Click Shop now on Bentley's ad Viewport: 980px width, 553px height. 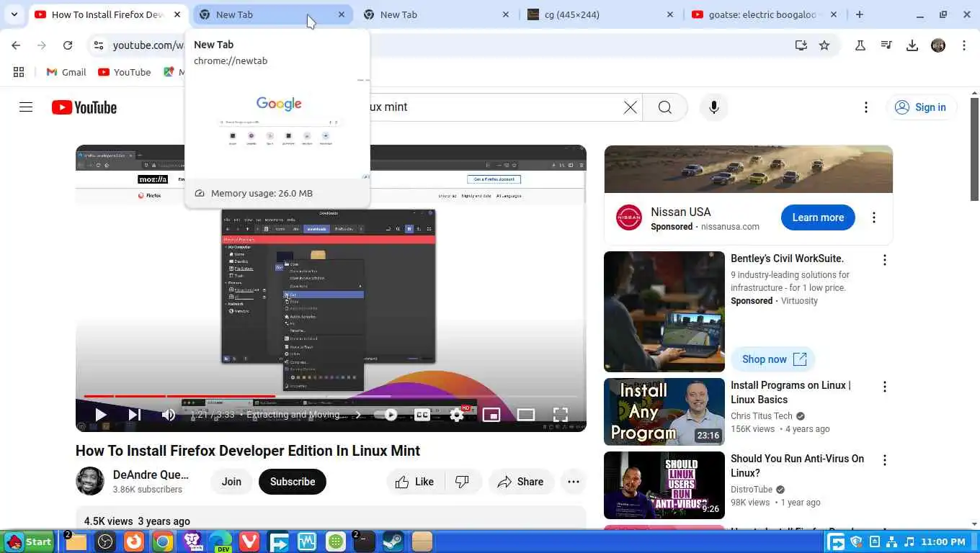pyautogui.click(x=773, y=359)
